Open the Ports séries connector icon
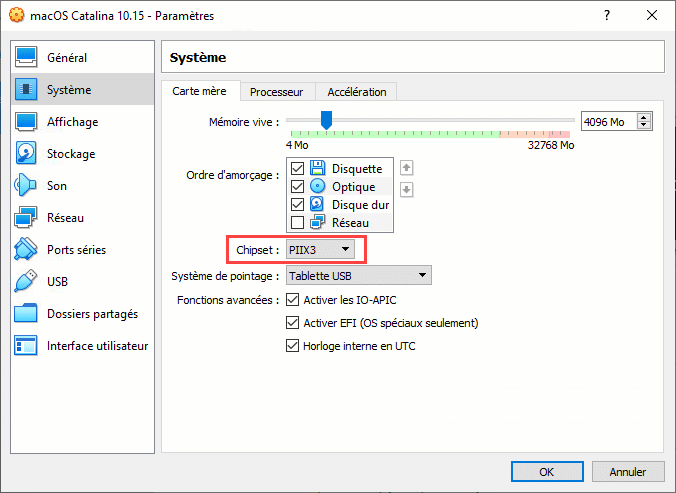Screen dimensions: 676x493 [x=26, y=249]
